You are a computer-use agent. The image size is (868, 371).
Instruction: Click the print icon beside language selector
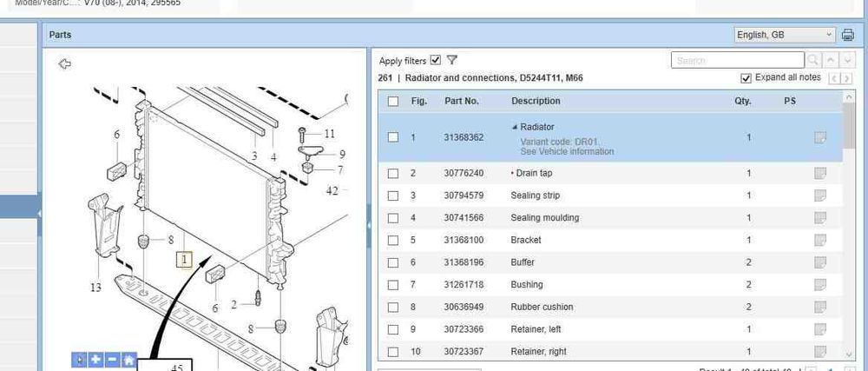point(848,35)
